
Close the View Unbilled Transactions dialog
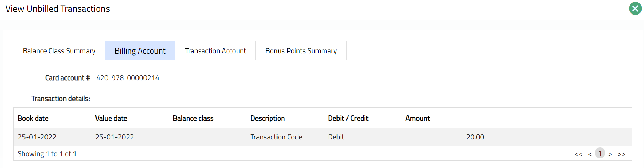(x=635, y=9)
